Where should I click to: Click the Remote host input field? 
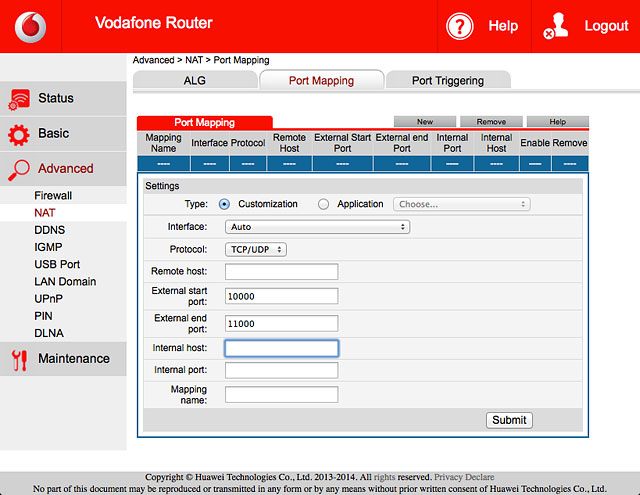coord(281,271)
